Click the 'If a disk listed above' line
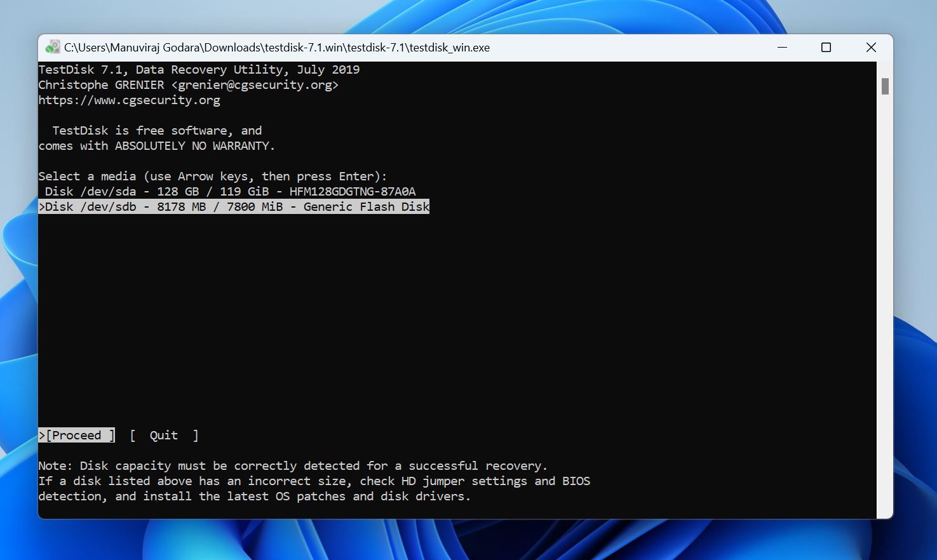Image resolution: width=937 pixels, height=560 pixels. tap(314, 481)
